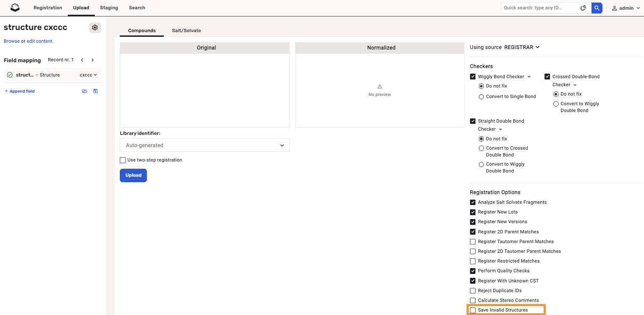Go to the next record with the right arrow
Image resolution: width=644 pixels, height=315 pixels.
(x=92, y=60)
